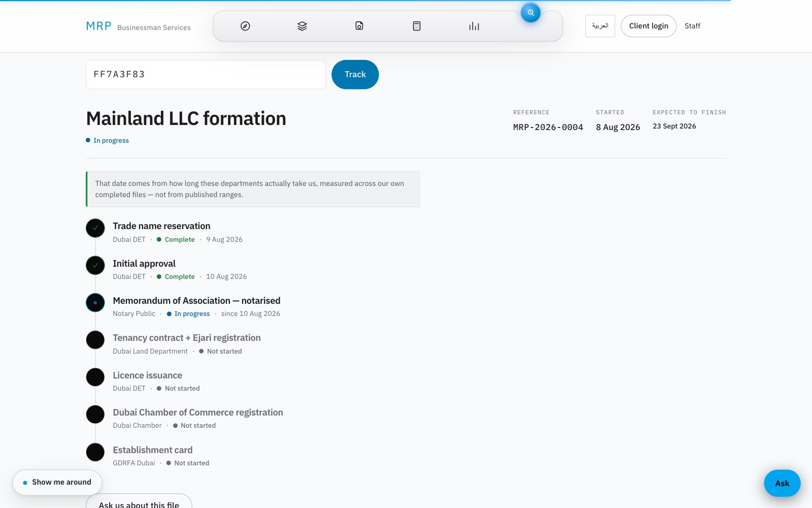Click started date 8 Aug 2026

[618, 127]
